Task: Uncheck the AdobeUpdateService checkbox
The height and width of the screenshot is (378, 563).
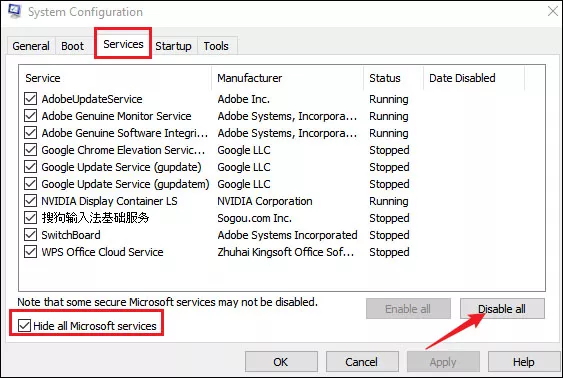Action: tap(31, 99)
